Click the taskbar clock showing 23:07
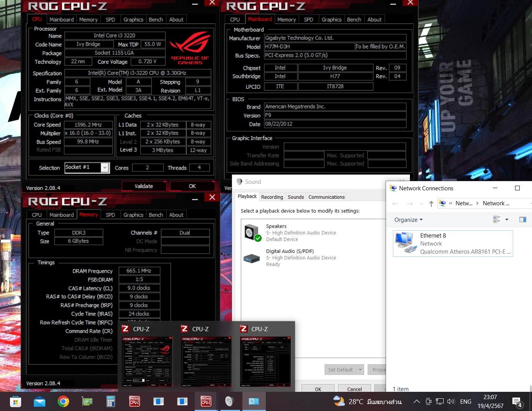This screenshot has width=532, height=411. point(491,401)
